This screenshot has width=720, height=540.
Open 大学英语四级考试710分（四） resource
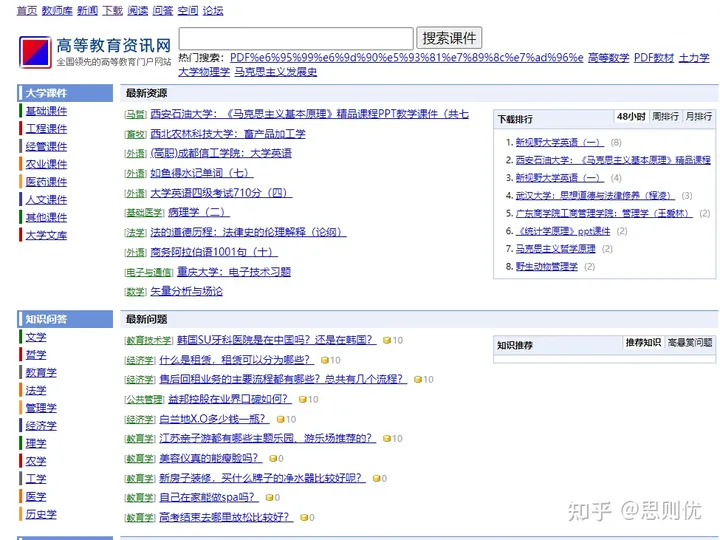[x=221, y=193]
